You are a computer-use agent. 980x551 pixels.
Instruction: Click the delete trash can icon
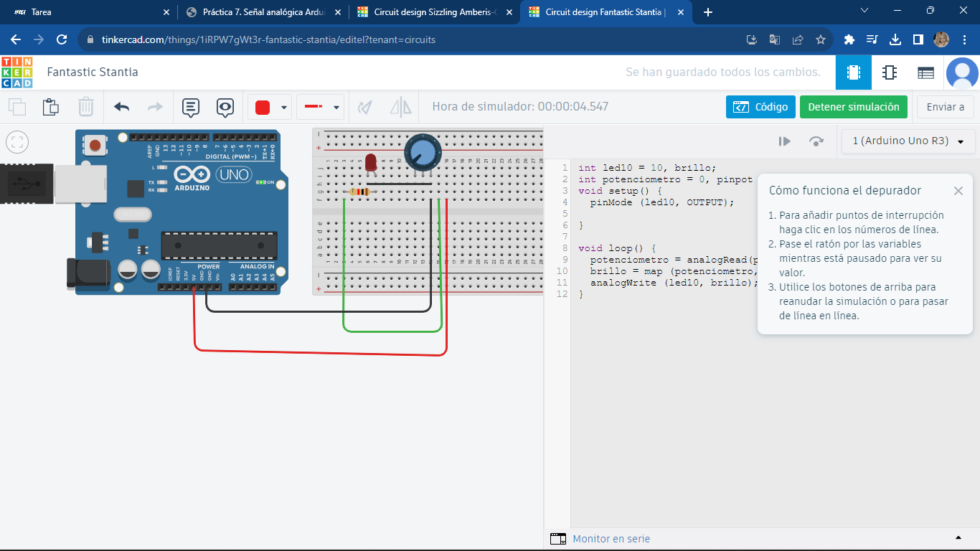coord(86,108)
